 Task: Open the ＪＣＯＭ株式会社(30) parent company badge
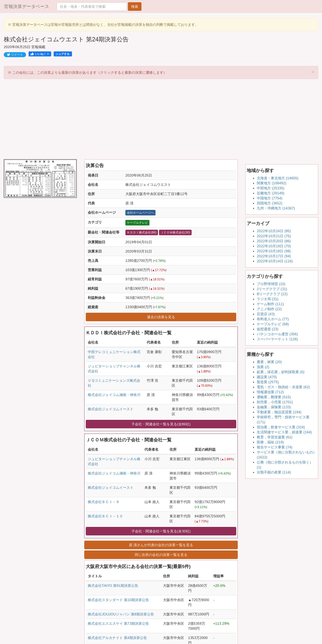coord(175,232)
